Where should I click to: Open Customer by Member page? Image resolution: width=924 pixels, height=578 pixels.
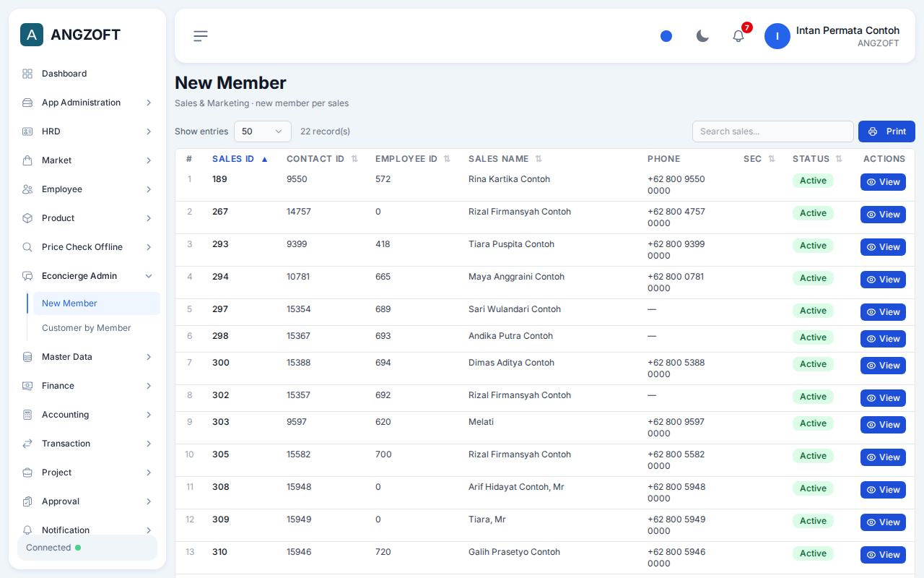click(x=97, y=328)
